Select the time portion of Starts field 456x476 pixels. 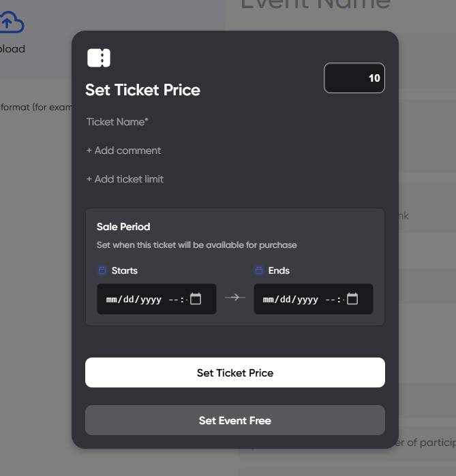pyautogui.click(x=175, y=300)
